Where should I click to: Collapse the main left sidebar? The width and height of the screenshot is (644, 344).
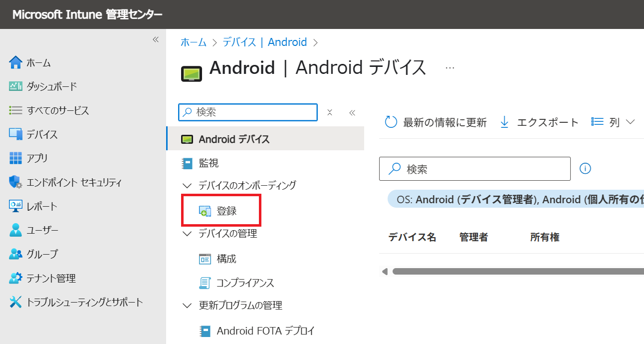[156, 39]
